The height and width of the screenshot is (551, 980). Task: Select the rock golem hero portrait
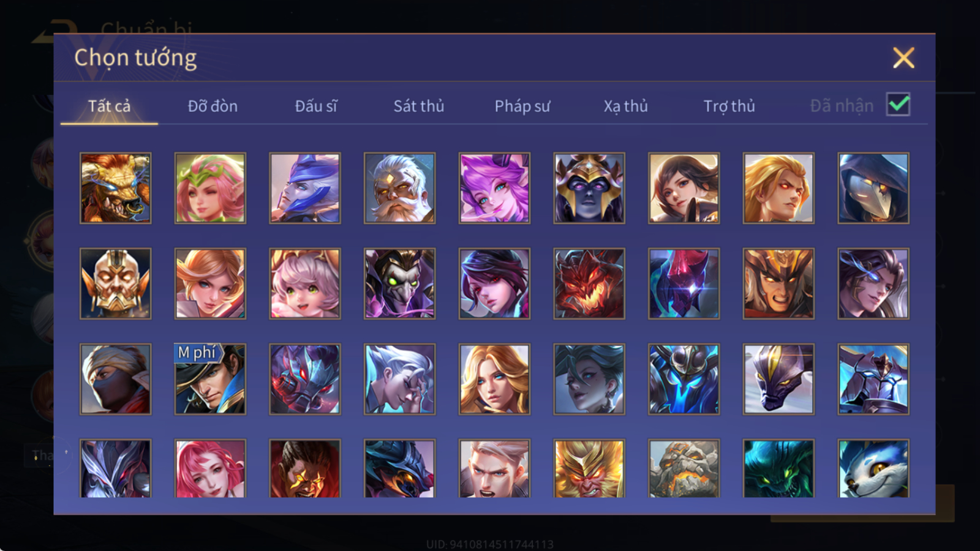(x=684, y=468)
